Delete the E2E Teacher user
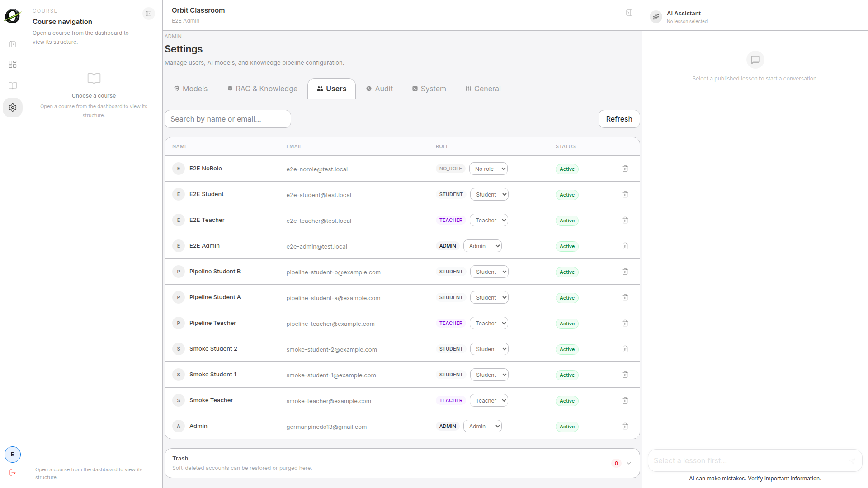 coord(625,220)
